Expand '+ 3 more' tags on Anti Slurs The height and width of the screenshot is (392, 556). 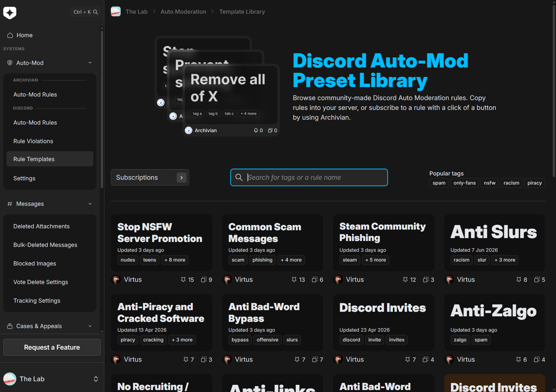505,260
